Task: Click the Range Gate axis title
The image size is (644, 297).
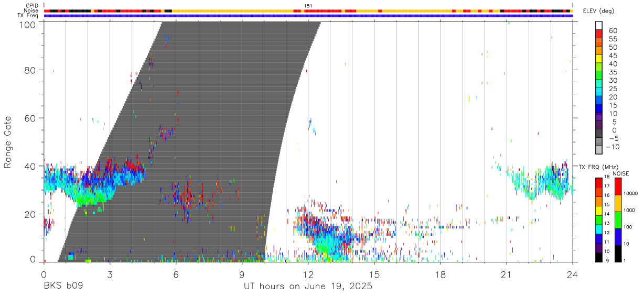Action: (8, 142)
